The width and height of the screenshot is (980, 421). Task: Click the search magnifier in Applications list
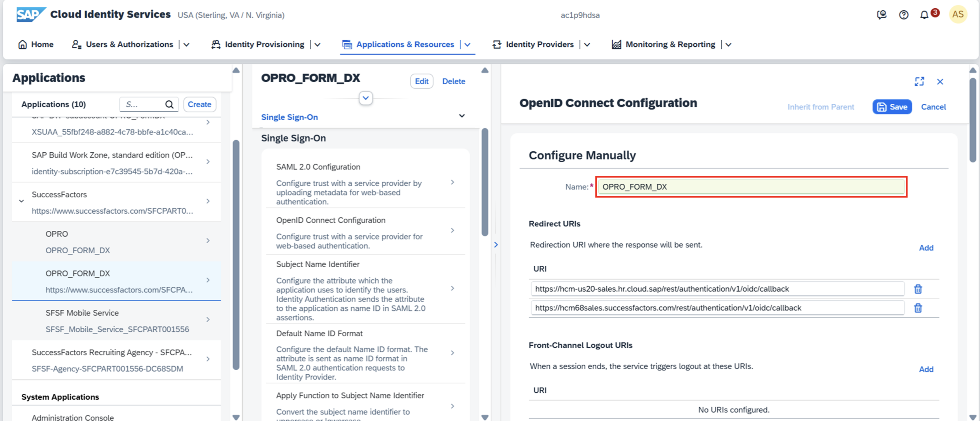point(169,104)
